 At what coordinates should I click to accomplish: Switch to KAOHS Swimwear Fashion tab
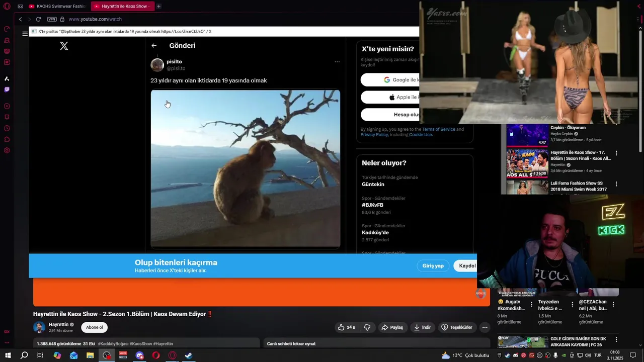point(58,7)
